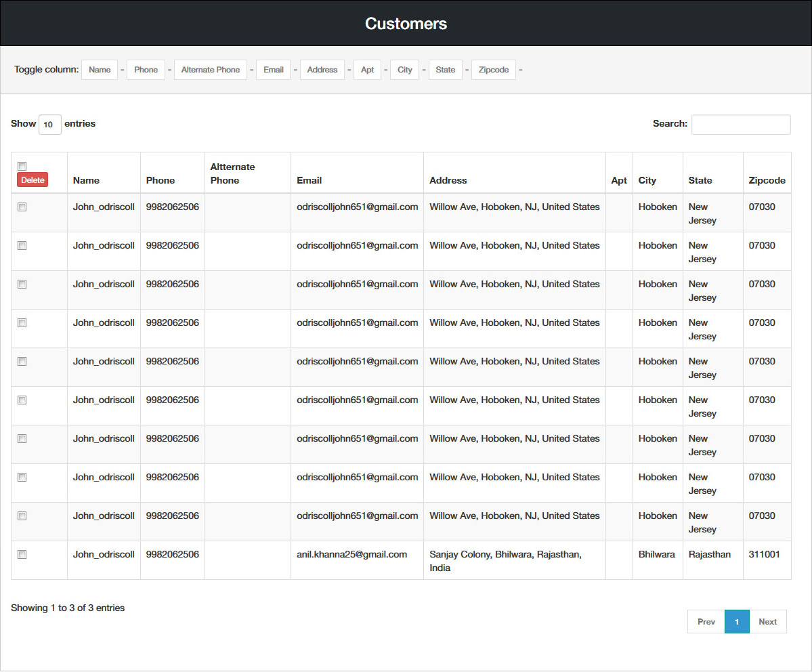Open the Show entries count selector
The image size is (812, 672).
pos(49,125)
